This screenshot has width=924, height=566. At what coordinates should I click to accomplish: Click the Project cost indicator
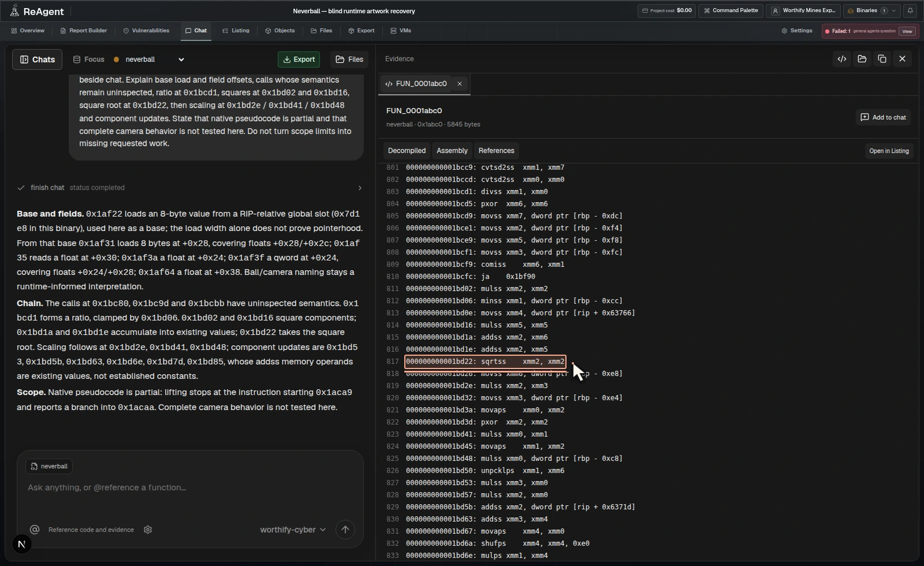(x=667, y=10)
